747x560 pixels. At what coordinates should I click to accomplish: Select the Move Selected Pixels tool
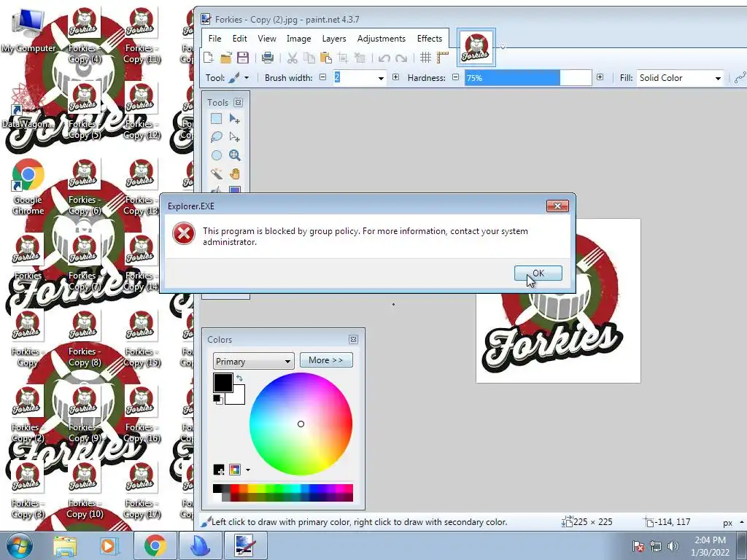click(234, 119)
